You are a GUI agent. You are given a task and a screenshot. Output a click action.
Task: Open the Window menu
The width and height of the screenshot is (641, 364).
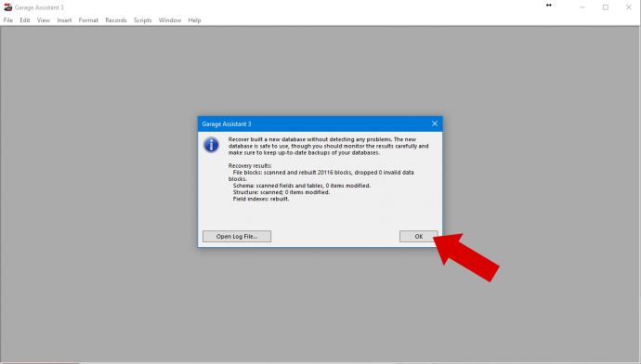coord(170,20)
